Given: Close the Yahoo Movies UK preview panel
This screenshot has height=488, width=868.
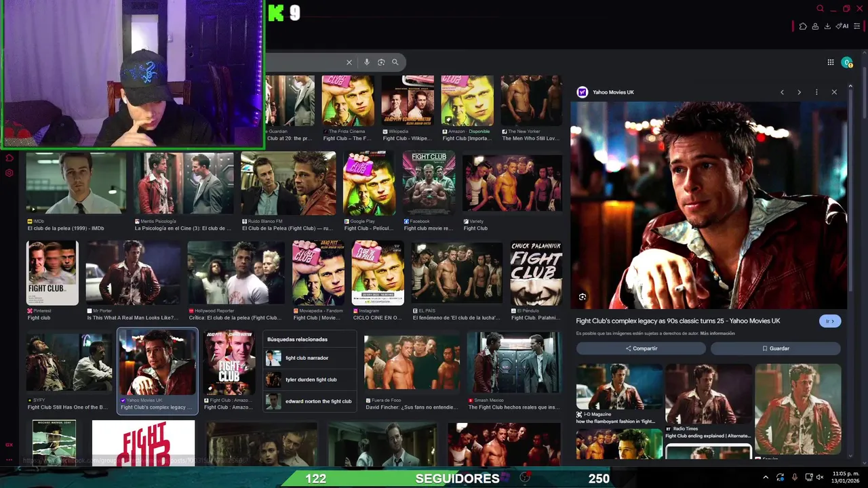Looking at the screenshot, I should click(834, 92).
